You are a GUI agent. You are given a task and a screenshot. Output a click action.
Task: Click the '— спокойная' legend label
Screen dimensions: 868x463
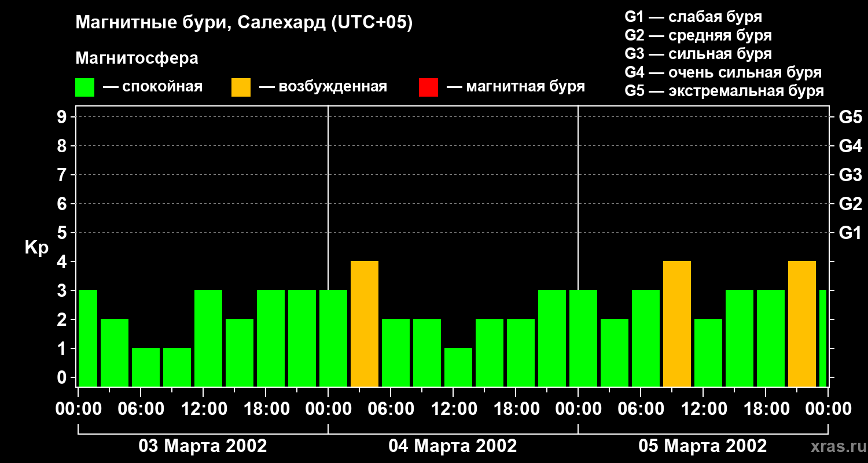pyautogui.click(x=153, y=87)
